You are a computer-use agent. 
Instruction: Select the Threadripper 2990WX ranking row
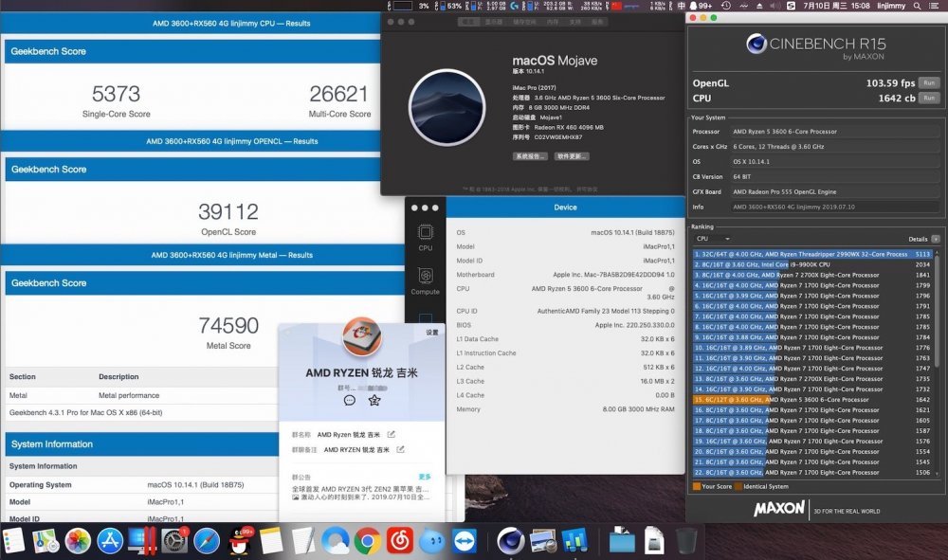click(812, 254)
